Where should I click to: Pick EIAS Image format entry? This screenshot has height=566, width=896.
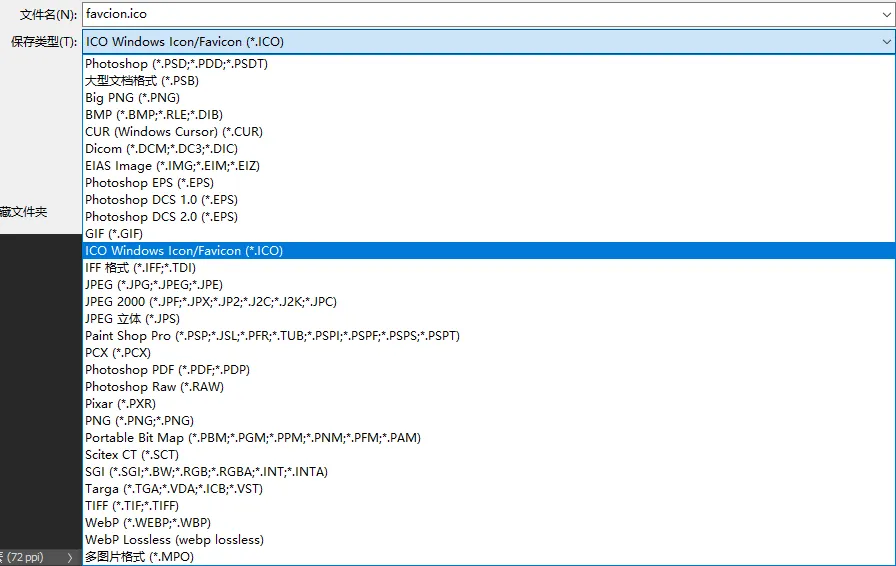click(x=489, y=166)
